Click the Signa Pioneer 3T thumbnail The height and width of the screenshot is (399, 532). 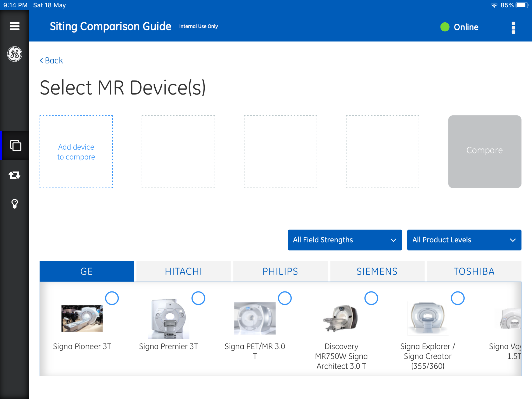(x=82, y=318)
